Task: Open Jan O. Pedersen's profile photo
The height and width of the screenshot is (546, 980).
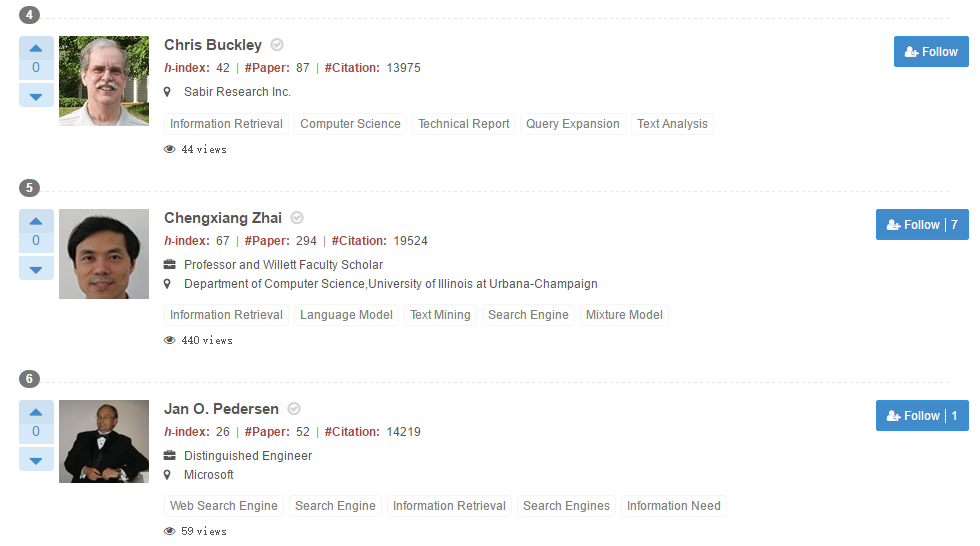Action: 104,441
